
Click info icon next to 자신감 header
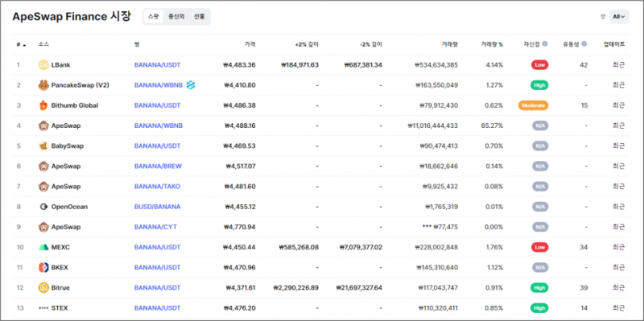pyautogui.click(x=545, y=44)
